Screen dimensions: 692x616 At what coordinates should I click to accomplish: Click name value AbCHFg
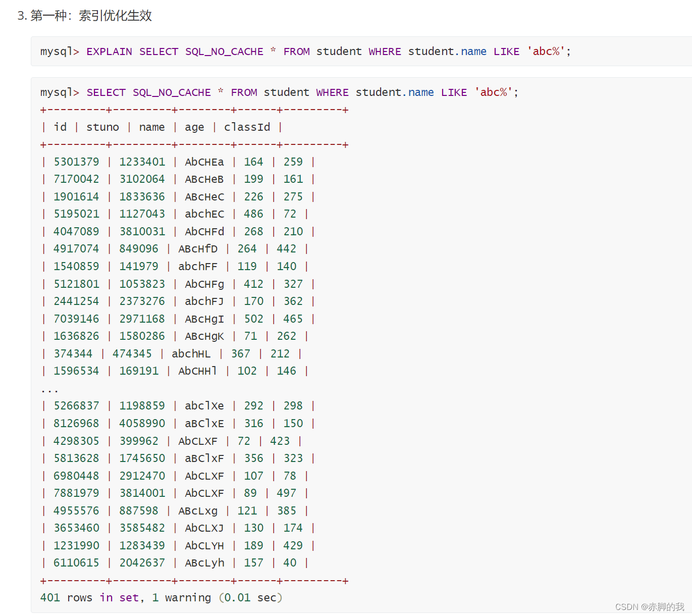click(x=204, y=284)
